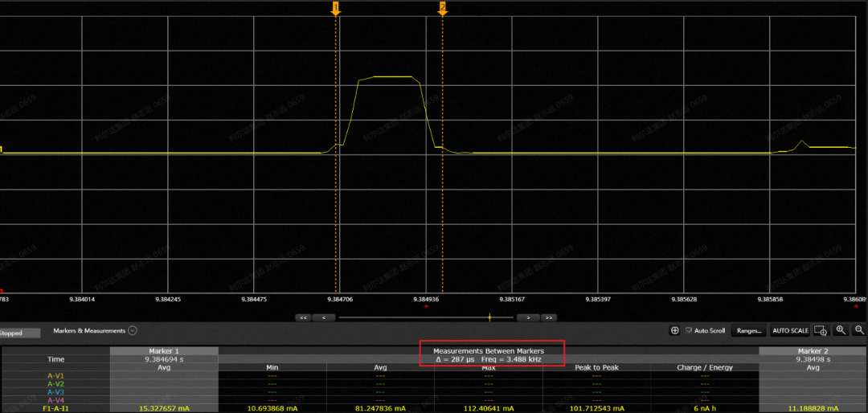This screenshot has height=413, width=868.
Task: Click the zoom in magnifier icon
Action: click(841, 330)
